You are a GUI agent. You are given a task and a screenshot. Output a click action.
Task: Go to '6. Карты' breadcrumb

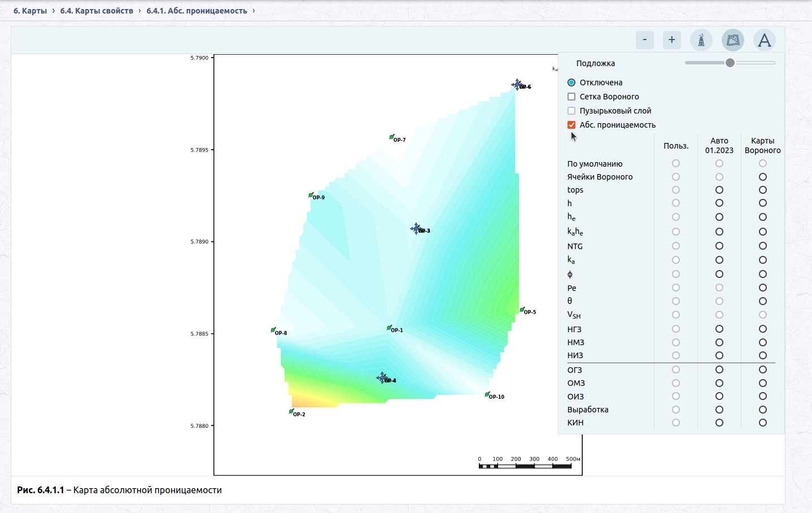[30, 11]
